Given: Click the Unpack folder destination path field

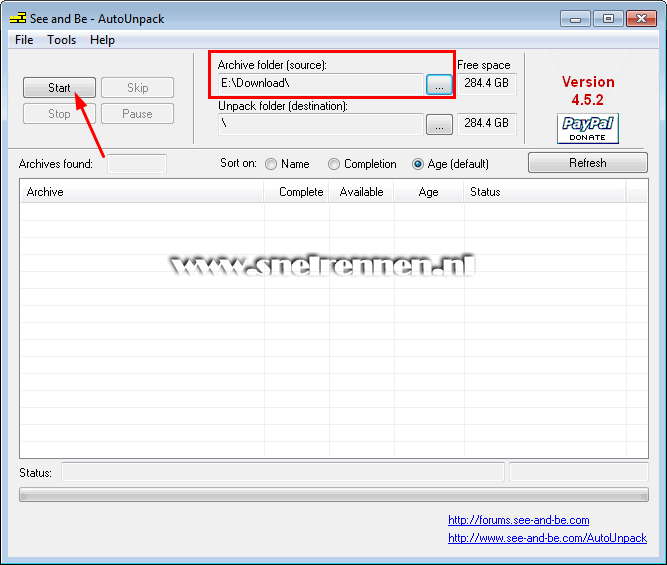Looking at the screenshot, I should tap(321, 124).
